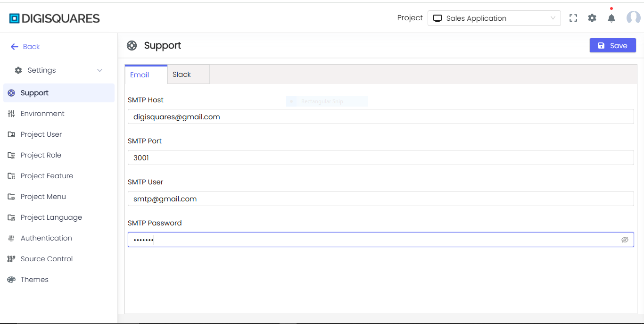644x324 pixels.
Task: Focus the SMTP Password field
Action: click(x=380, y=240)
